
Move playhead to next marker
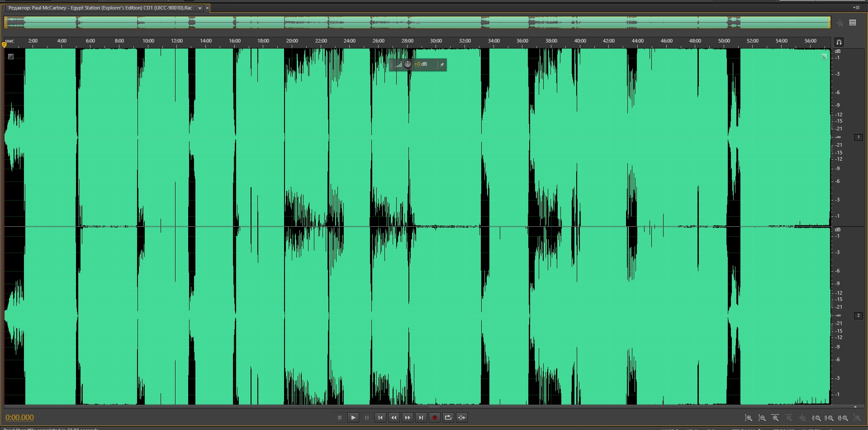(421, 417)
